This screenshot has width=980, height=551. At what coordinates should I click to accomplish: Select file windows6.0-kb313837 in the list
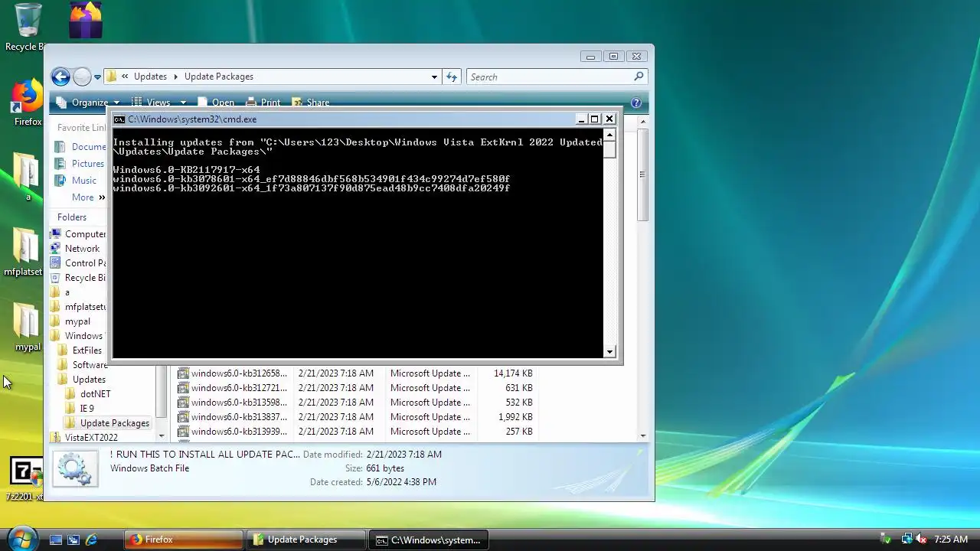(233, 417)
